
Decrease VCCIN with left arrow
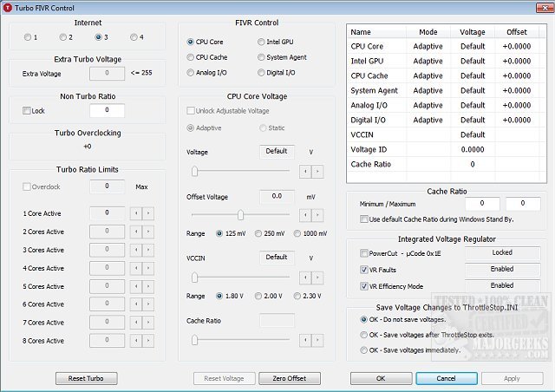[305, 278]
